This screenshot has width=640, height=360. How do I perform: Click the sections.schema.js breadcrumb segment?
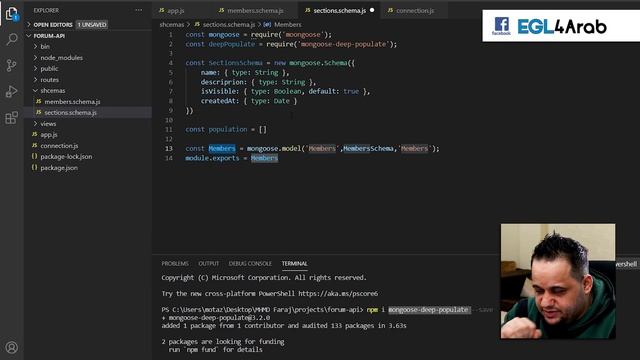(229, 24)
